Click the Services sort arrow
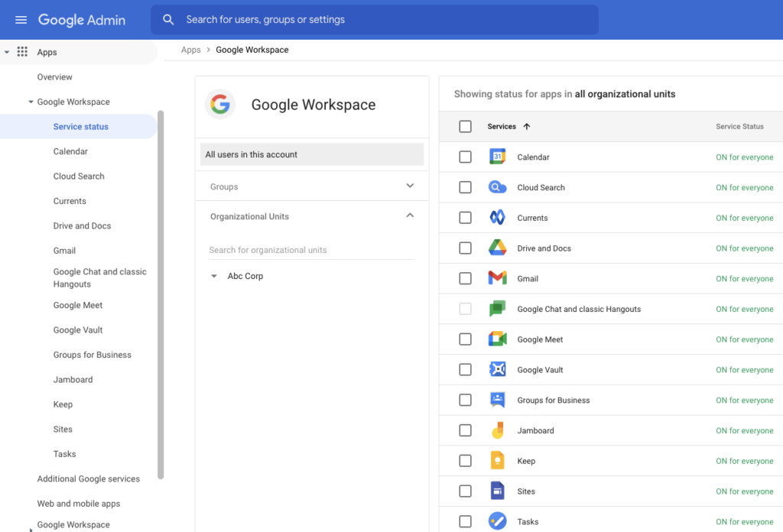 click(526, 127)
